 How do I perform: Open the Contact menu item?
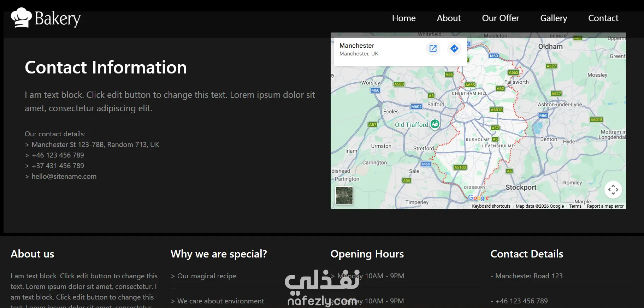pos(603,18)
